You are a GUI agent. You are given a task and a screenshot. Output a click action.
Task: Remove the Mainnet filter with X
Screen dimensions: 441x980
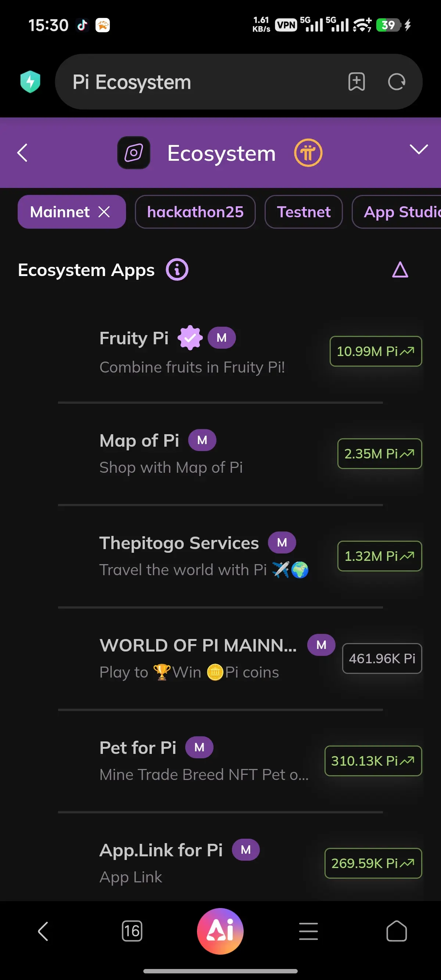[104, 212]
